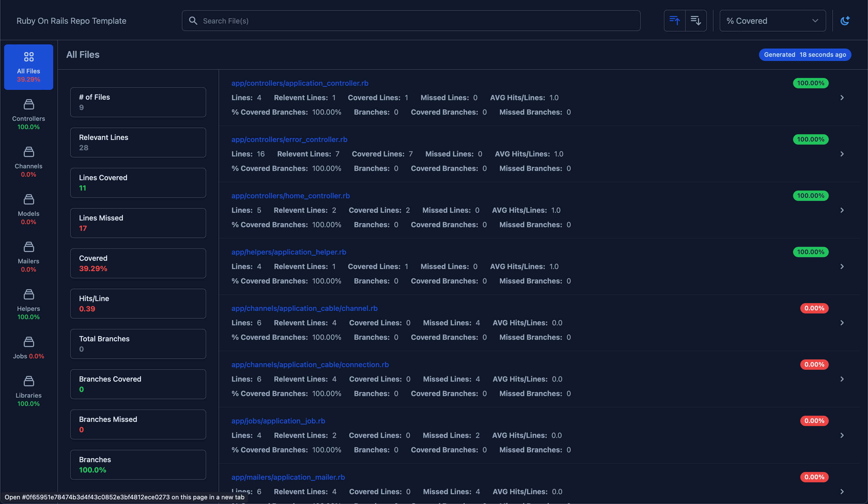The width and height of the screenshot is (868, 504).
Task: Open the Helpers group icon
Action: [x=29, y=294]
